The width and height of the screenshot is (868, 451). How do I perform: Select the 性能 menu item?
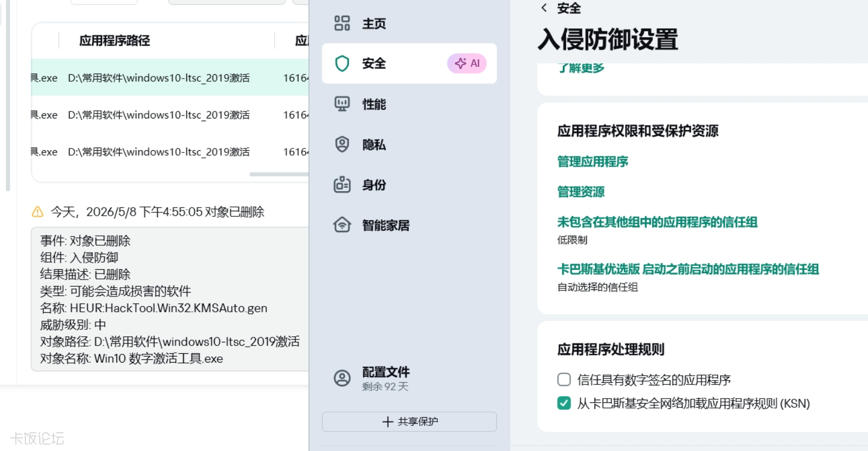click(409, 104)
